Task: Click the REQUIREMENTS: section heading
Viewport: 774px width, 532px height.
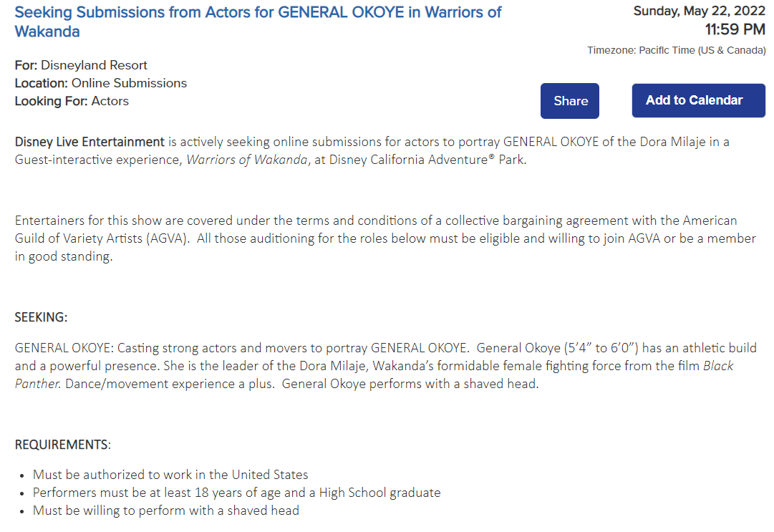Action: click(x=63, y=445)
